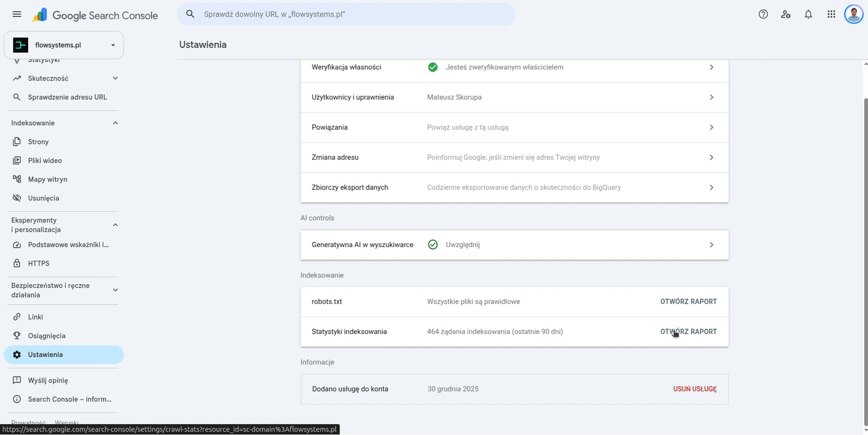The image size is (868, 435).
Task: Open Zbiorczy eksport danych row arrow
Action: [x=711, y=187]
